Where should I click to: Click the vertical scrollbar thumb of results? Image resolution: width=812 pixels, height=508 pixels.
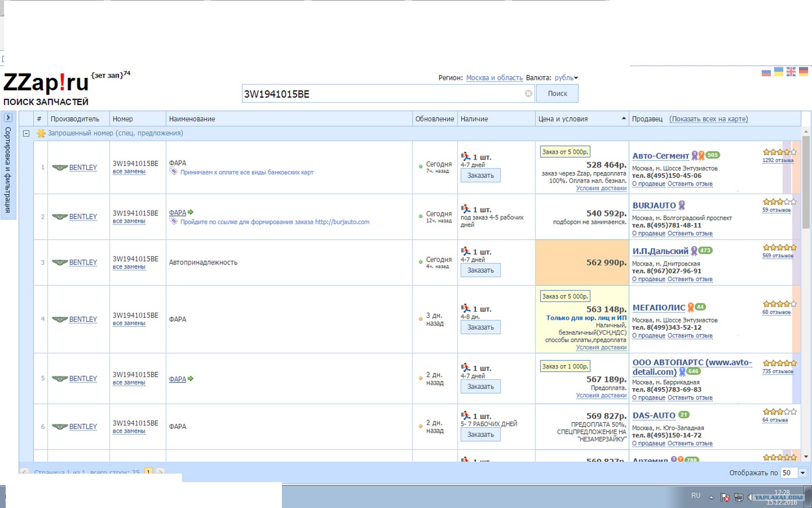click(x=806, y=182)
